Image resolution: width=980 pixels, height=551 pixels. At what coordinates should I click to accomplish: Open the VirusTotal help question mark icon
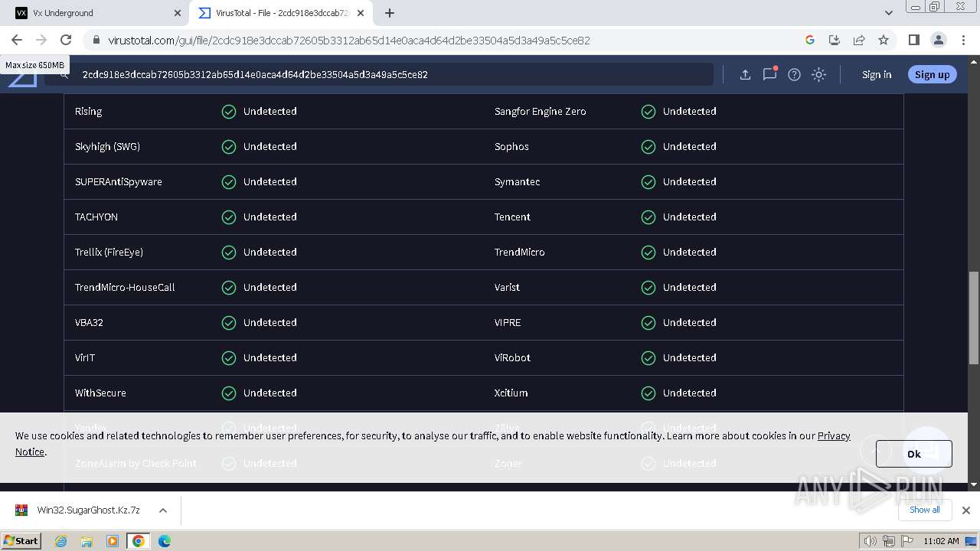click(x=794, y=74)
